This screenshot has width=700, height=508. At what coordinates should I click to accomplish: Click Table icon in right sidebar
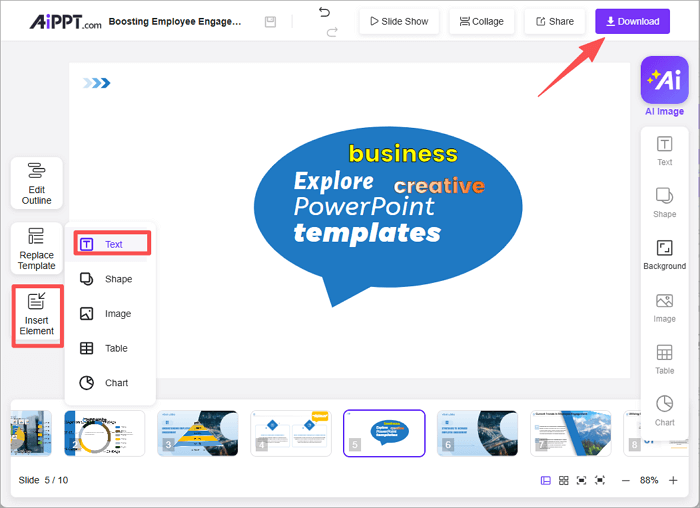(664, 358)
